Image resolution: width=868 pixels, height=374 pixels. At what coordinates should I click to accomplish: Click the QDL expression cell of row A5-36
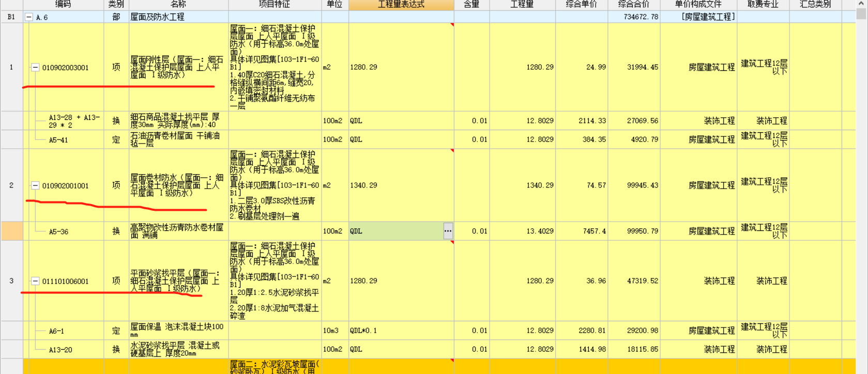[395, 231]
